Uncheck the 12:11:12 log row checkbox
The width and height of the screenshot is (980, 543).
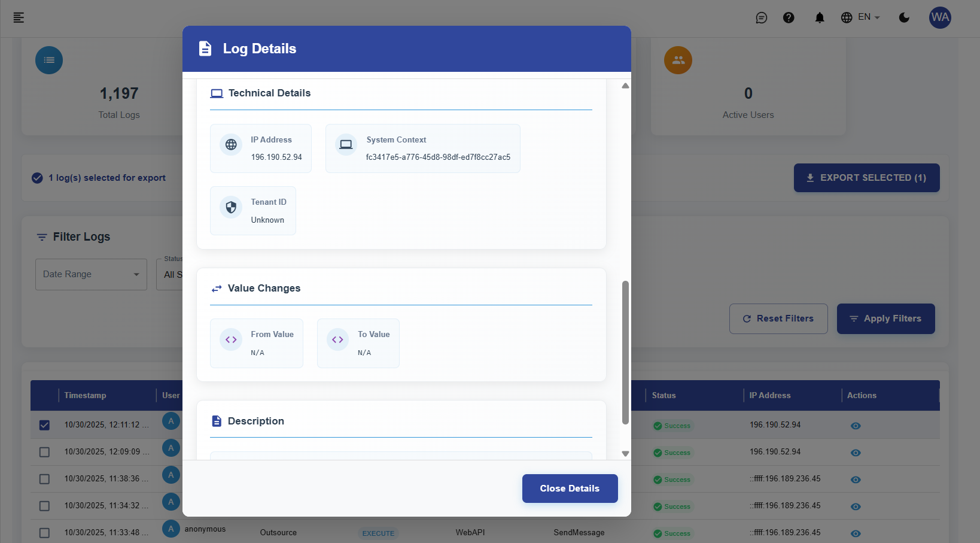coord(44,425)
